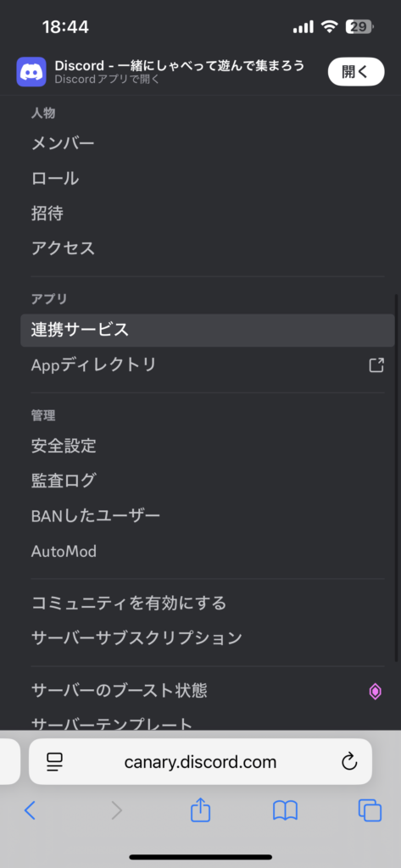Go back with Safari back arrow
The width and height of the screenshot is (401, 868).
(x=30, y=811)
